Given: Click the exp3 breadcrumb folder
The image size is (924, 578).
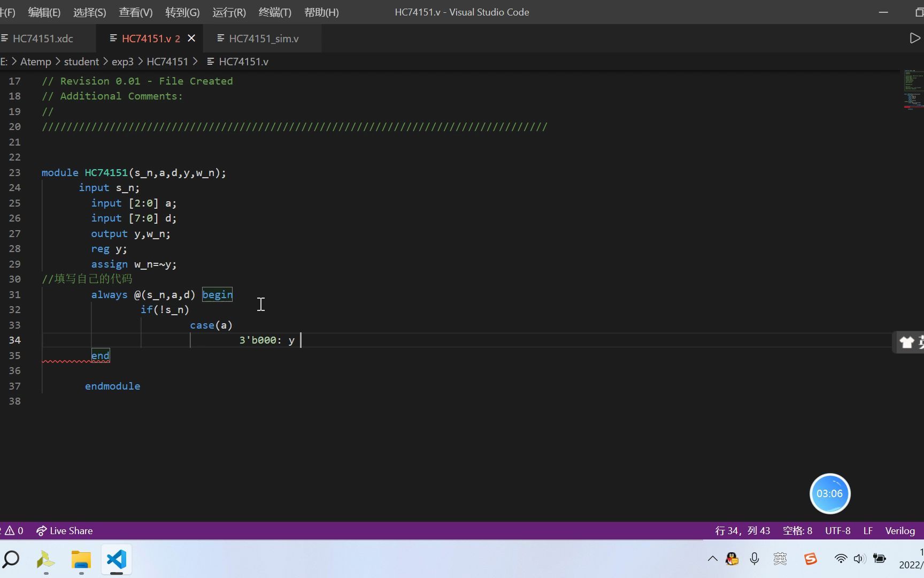Looking at the screenshot, I should (122, 62).
